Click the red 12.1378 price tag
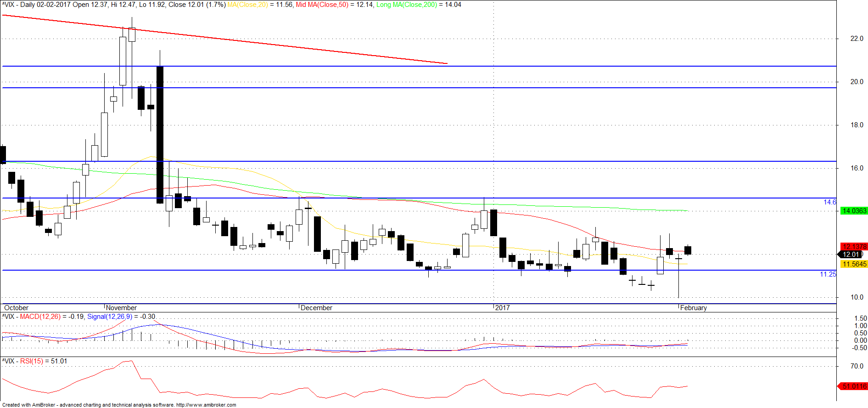The height and width of the screenshot is (408, 868). coord(854,247)
